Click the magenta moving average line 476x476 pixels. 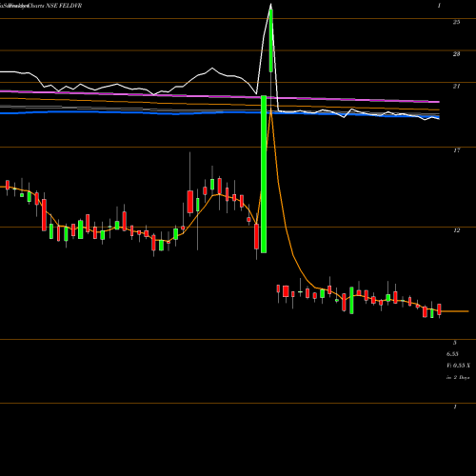(220, 96)
